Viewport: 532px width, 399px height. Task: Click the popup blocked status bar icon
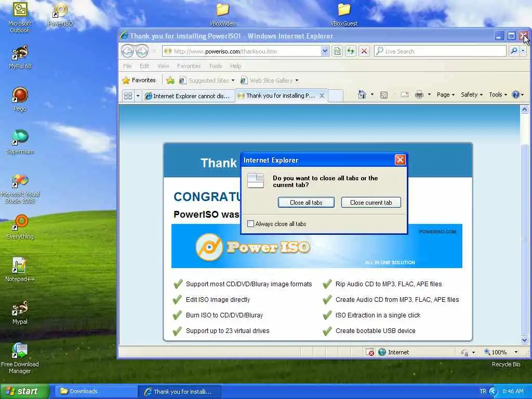(370, 352)
